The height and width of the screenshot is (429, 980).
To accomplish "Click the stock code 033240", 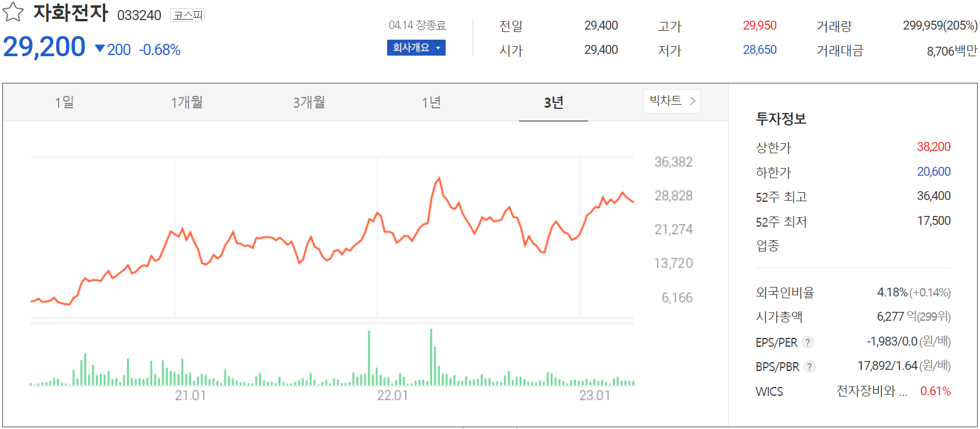I will (139, 15).
